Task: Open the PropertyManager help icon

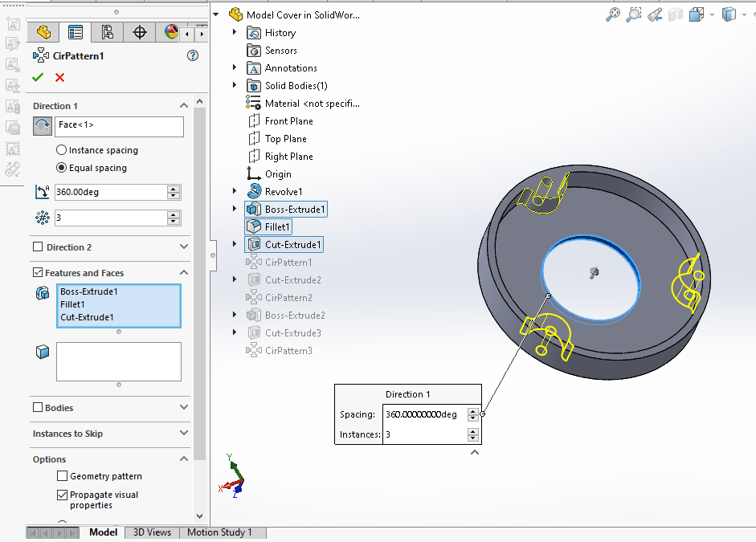Action: coord(192,55)
